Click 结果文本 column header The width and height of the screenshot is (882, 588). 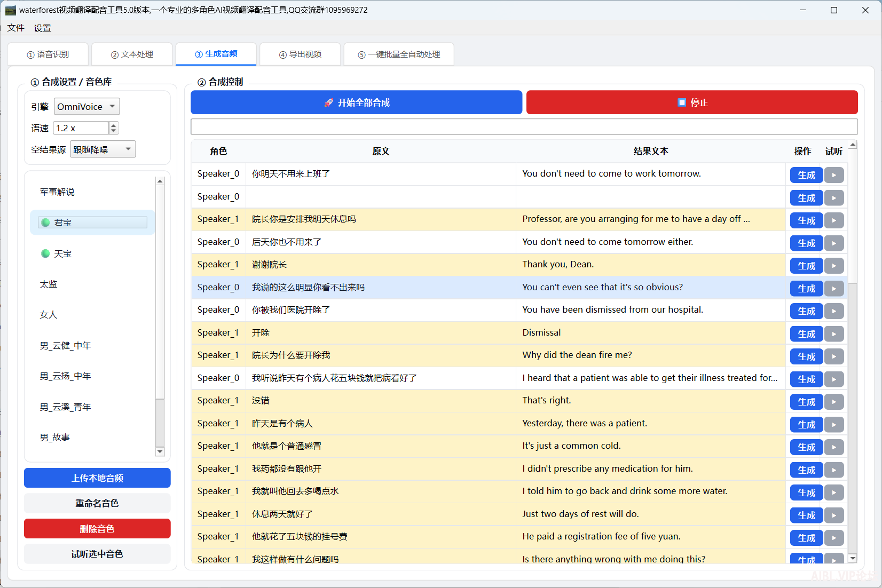(x=650, y=152)
